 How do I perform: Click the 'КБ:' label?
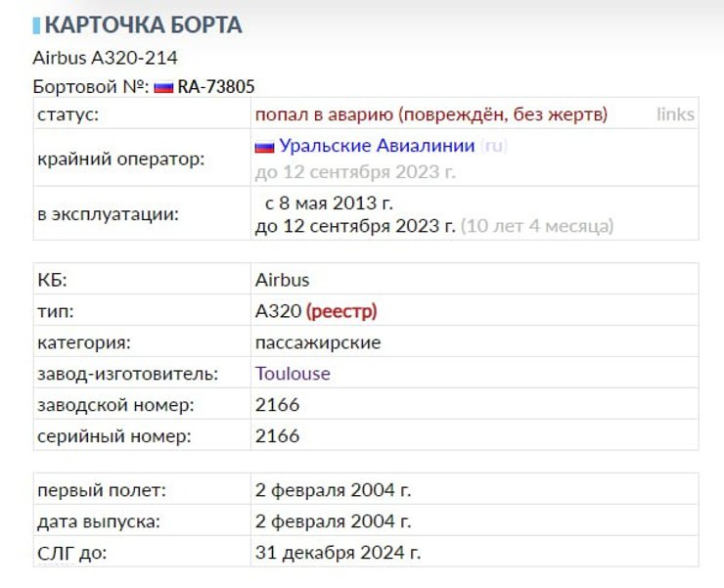[52, 280]
